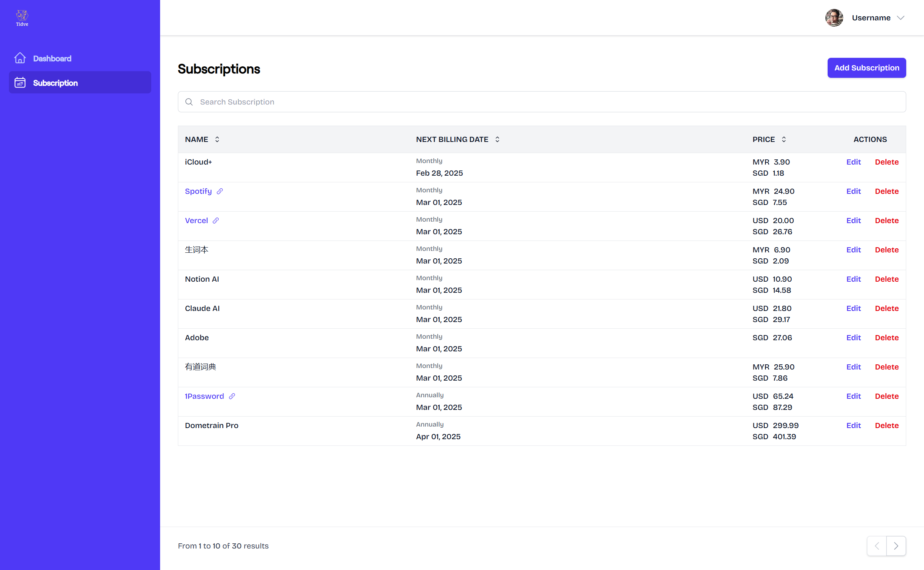Go to next results page arrow
Image resolution: width=924 pixels, height=570 pixels.
point(896,546)
